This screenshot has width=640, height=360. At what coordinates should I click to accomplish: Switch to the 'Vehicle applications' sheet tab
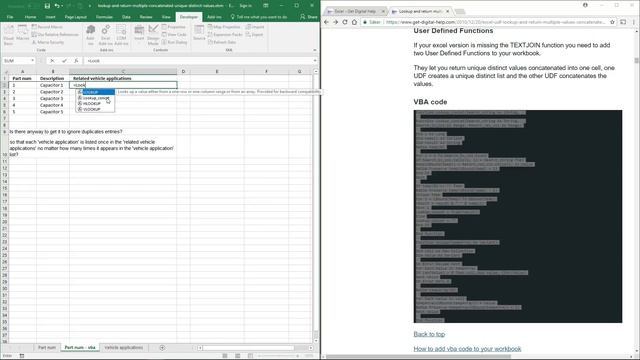click(x=124, y=348)
